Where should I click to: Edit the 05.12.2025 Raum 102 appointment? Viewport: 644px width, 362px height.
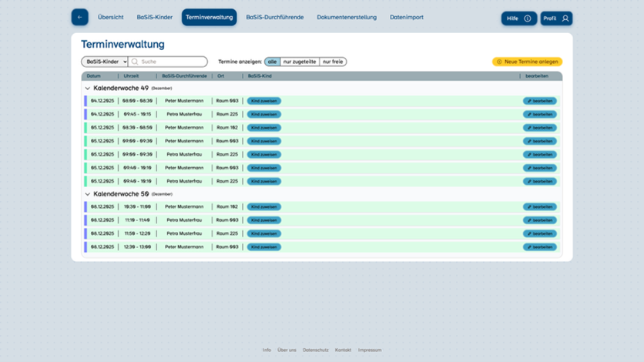pyautogui.click(x=539, y=128)
